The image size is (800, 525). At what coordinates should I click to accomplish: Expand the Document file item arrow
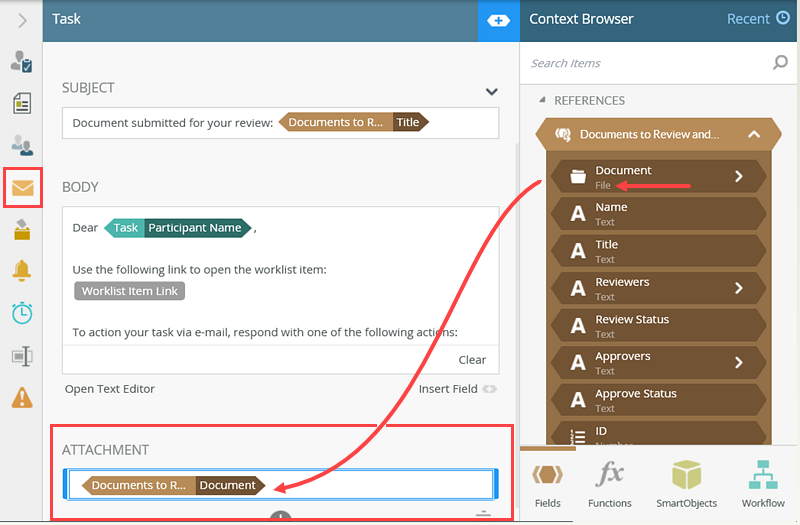click(739, 176)
